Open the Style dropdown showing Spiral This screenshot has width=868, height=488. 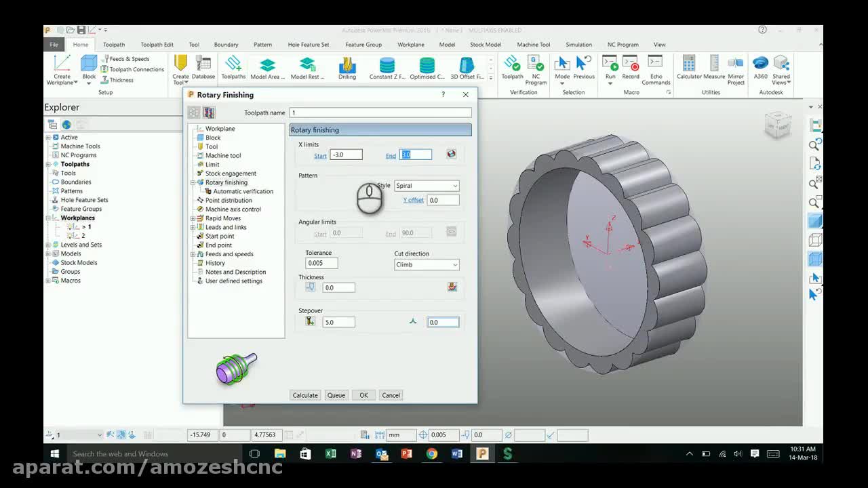pos(427,186)
